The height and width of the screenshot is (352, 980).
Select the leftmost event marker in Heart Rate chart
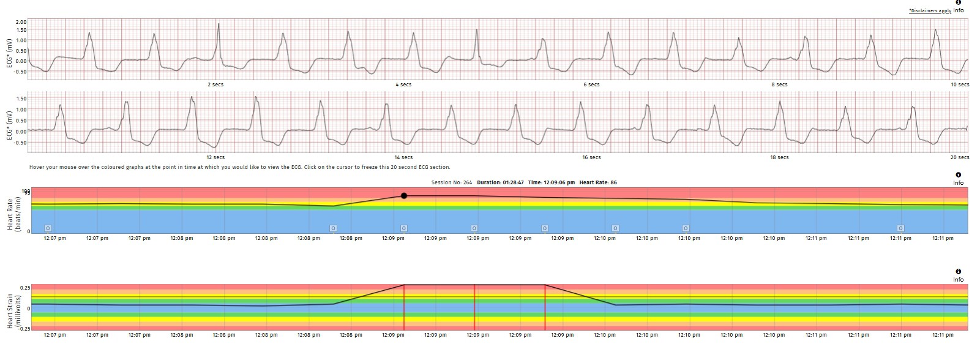click(x=48, y=228)
